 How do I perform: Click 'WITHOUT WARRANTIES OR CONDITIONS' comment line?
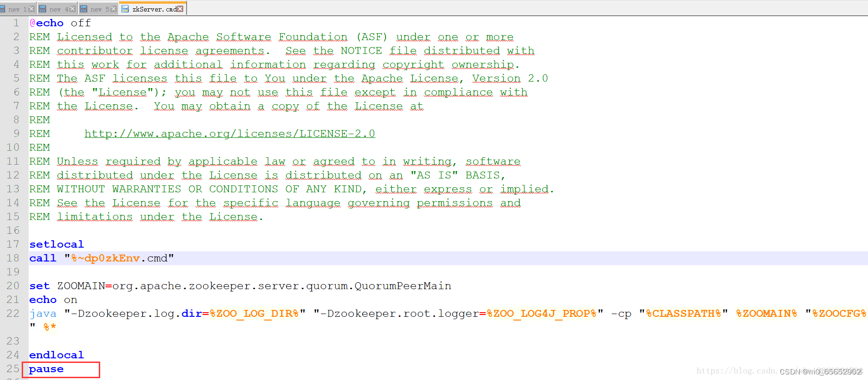[168, 189]
